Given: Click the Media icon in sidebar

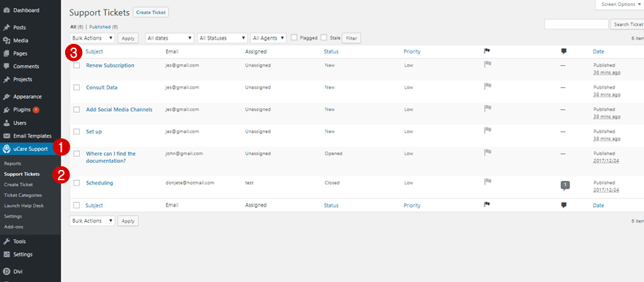Looking at the screenshot, I should pos(6,40).
